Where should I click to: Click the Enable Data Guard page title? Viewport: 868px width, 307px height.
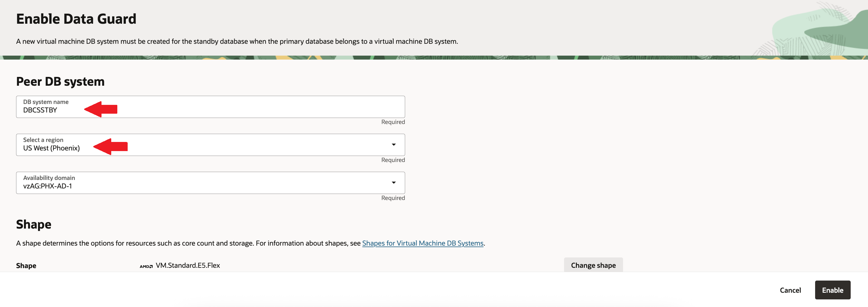pos(76,19)
